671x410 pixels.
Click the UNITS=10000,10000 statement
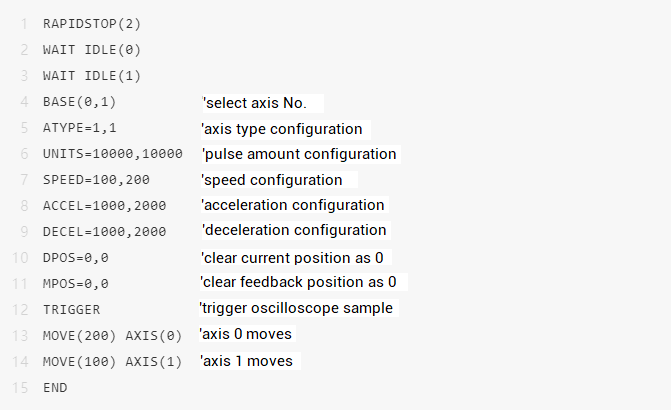click(112, 154)
